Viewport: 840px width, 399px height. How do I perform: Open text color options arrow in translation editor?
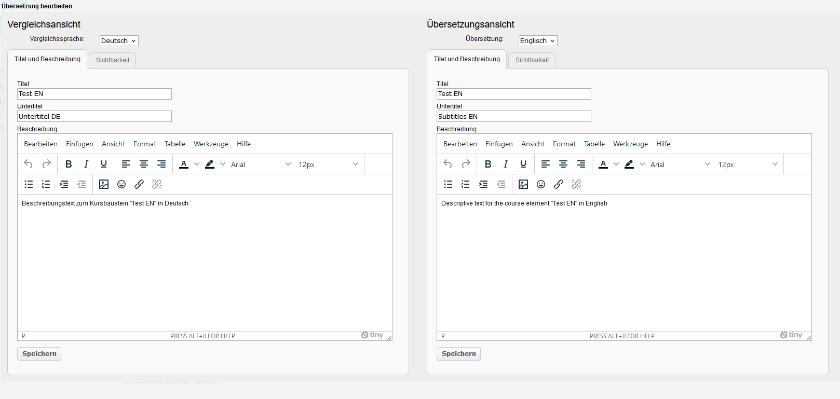coord(616,164)
